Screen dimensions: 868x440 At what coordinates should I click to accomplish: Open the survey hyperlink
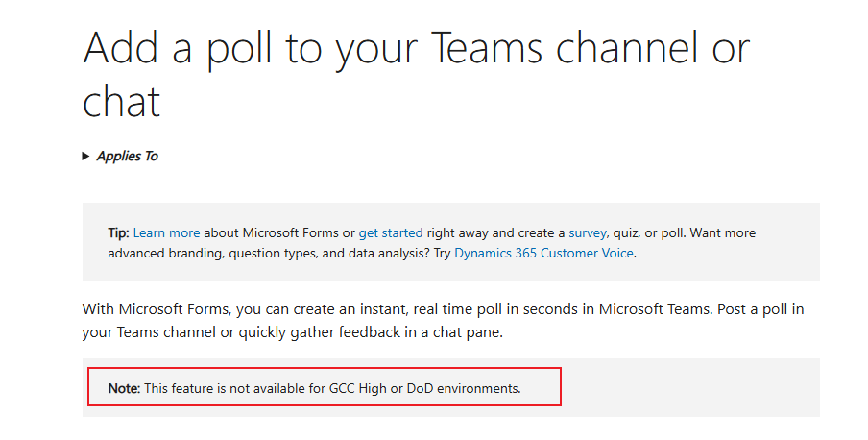588,232
